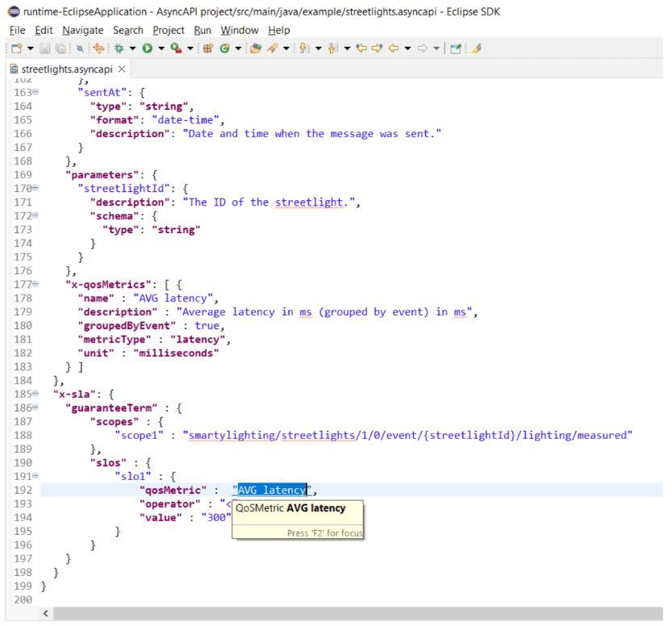Screen dimensions: 672x626
Task: Click the New Java Class icon
Action: 224,48
